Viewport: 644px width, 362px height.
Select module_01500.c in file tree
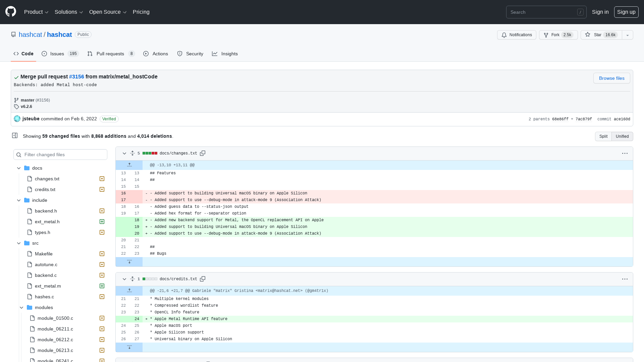[x=55, y=318]
